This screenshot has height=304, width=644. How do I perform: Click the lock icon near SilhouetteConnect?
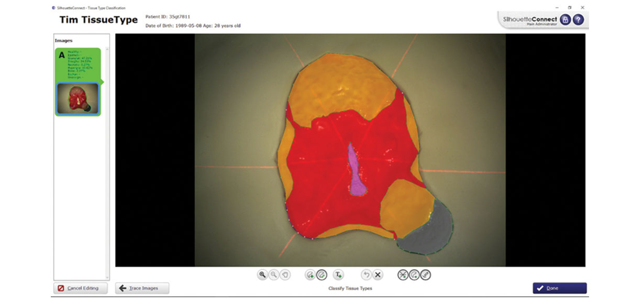[565, 20]
